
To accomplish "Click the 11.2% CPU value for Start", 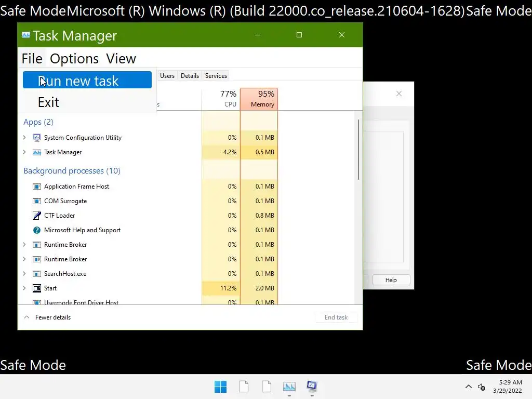I will tap(228, 288).
